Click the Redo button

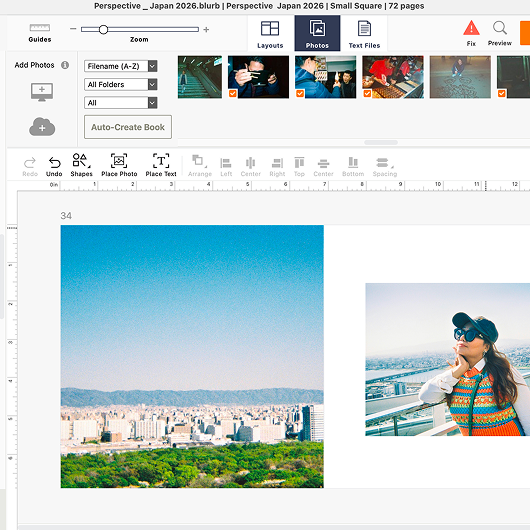30,167
